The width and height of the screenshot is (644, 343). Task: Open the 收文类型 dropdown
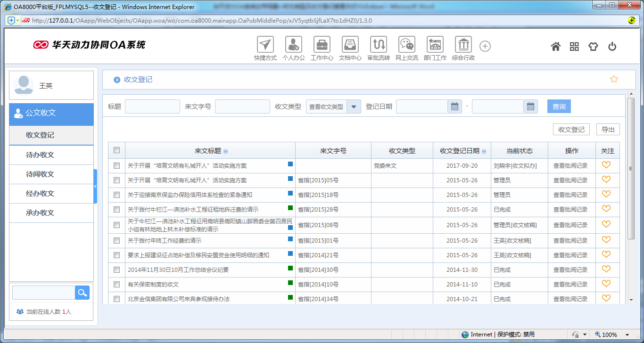354,106
